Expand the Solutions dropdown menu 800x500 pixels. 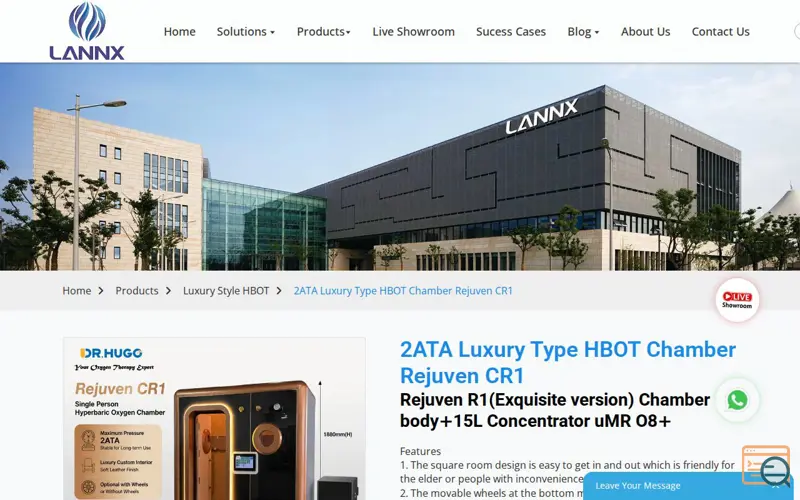point(245,32)
